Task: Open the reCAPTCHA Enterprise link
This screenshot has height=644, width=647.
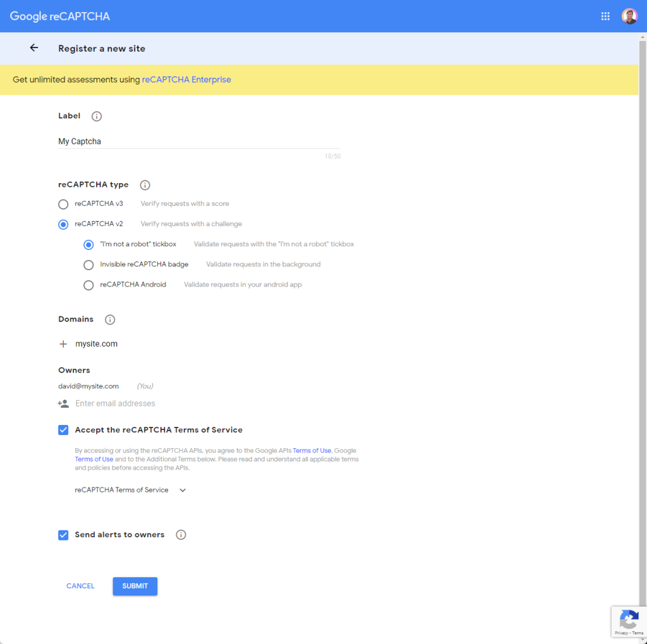Action: point(186,80)
